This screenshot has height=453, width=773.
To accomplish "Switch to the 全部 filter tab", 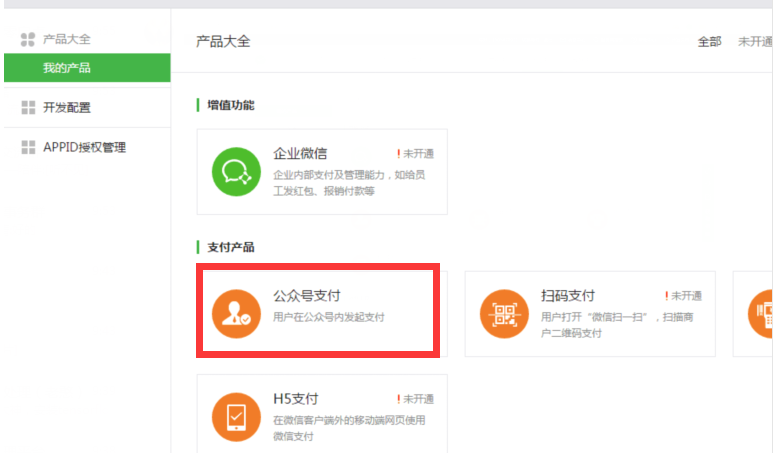I will click(x=709, y=42).
